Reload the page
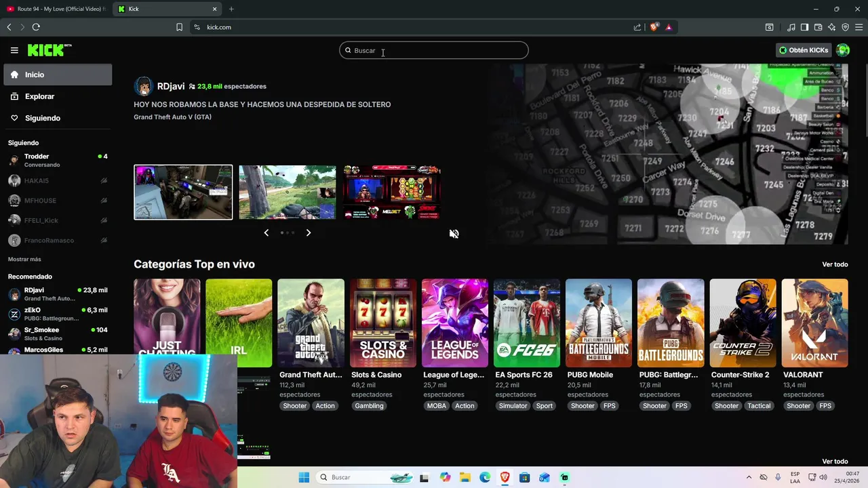 [x=36, y=27]
